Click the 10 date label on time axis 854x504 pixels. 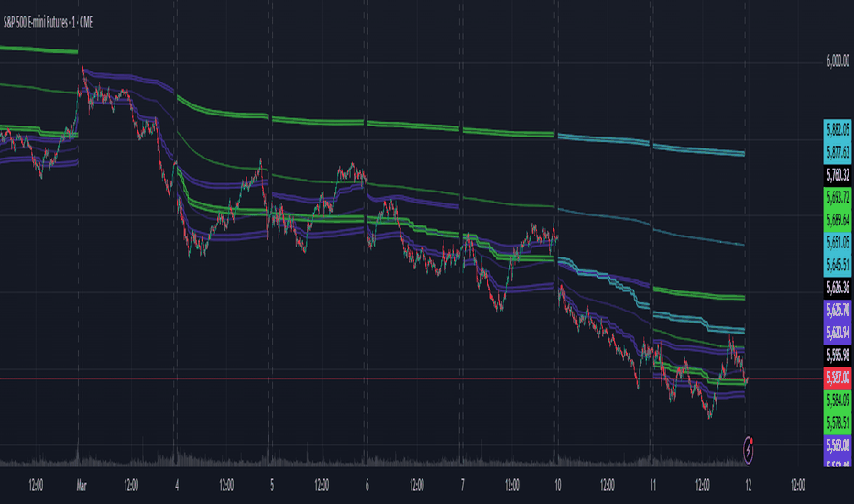(x=558, y=485)
